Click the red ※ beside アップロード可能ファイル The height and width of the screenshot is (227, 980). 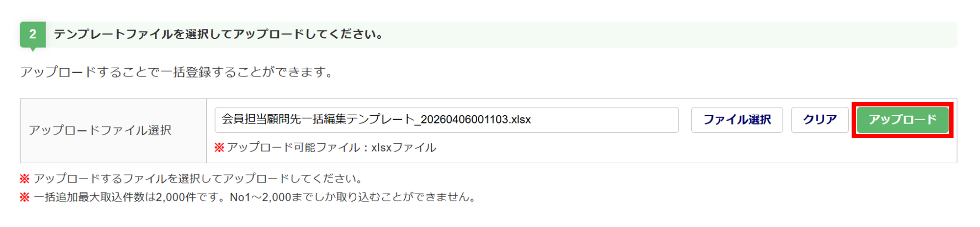pyautogui.click(x=219, y=148)
